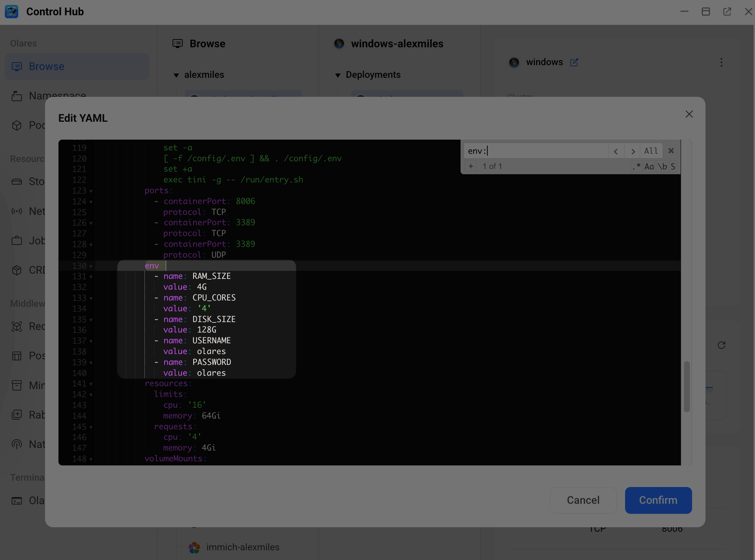Collapse fold at line 142 limits
755x560 pixels.
(91, 395)
